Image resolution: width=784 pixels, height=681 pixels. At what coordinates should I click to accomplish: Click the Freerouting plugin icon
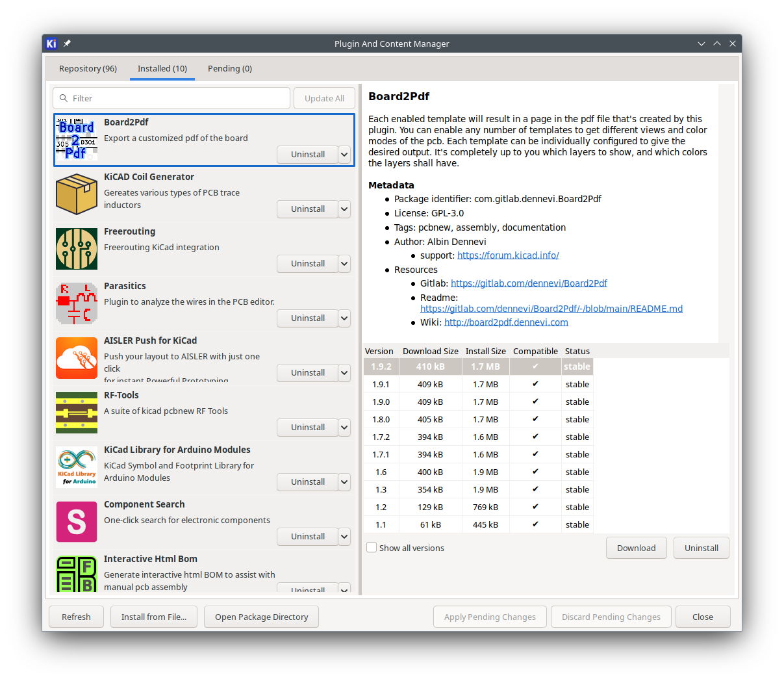click(76, 248)
